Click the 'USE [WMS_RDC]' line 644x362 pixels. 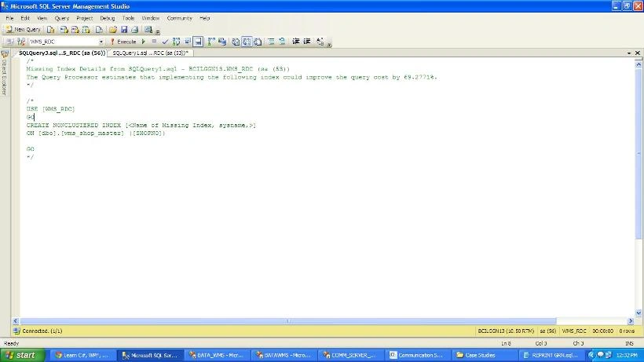click(x=50, y=109)
